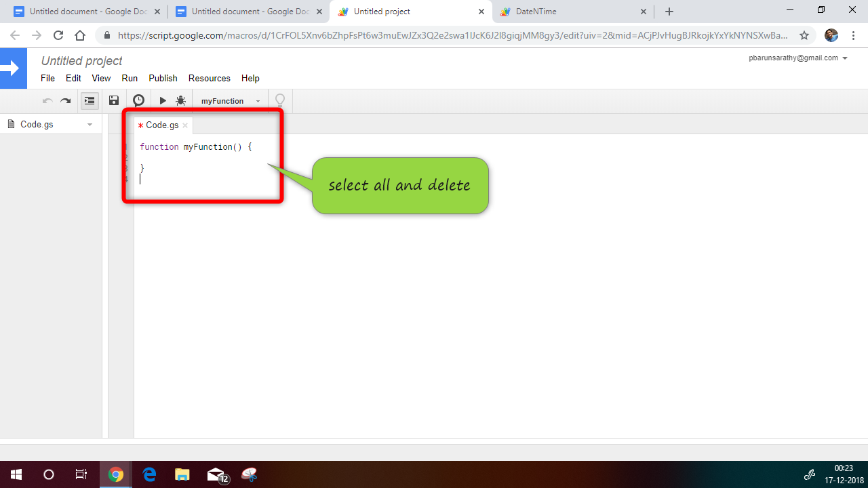Open the Resources menu

click(210, 78)
